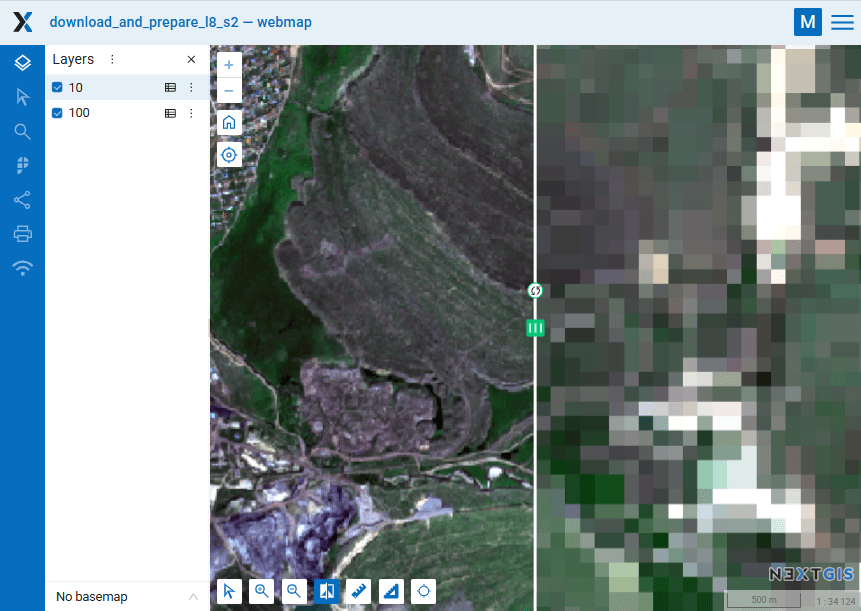Open the Share panel in sidebar

[22, 200]
